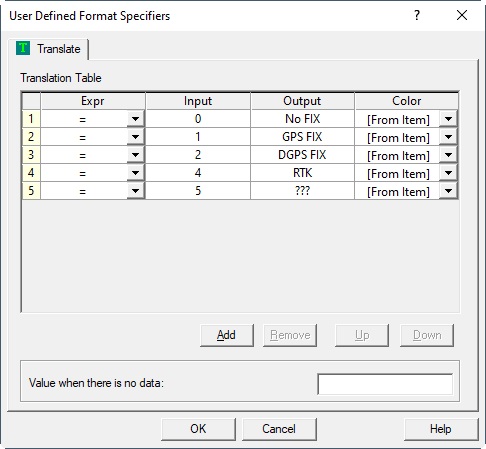Click the Cancel button
The width and height of the screenshot is (486, 449).
point(279,429)
